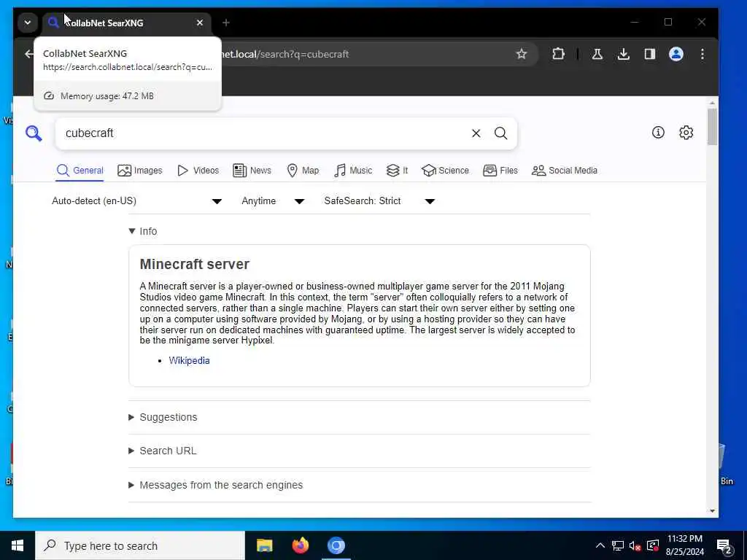Switch to the It category
Viewport: 747px width, 560px height.
pyautogui.click(x=398, y=171)
